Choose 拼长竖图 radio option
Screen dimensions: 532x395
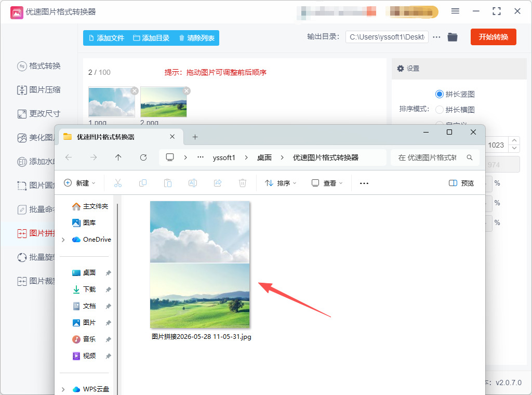(440, 94)
